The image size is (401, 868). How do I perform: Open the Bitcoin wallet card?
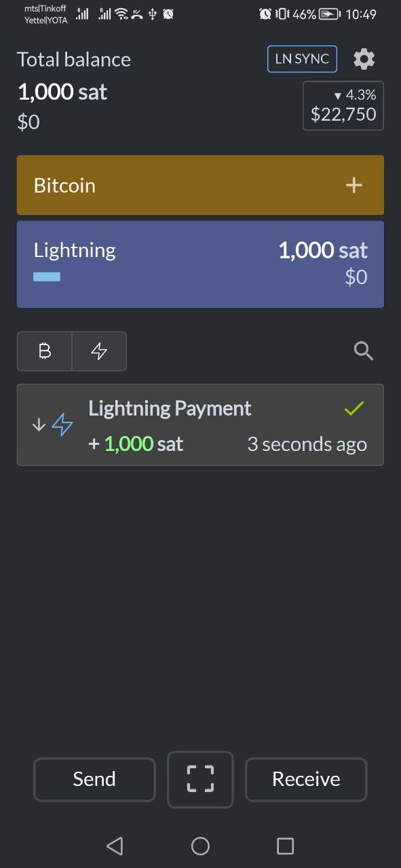click(200, 185)
